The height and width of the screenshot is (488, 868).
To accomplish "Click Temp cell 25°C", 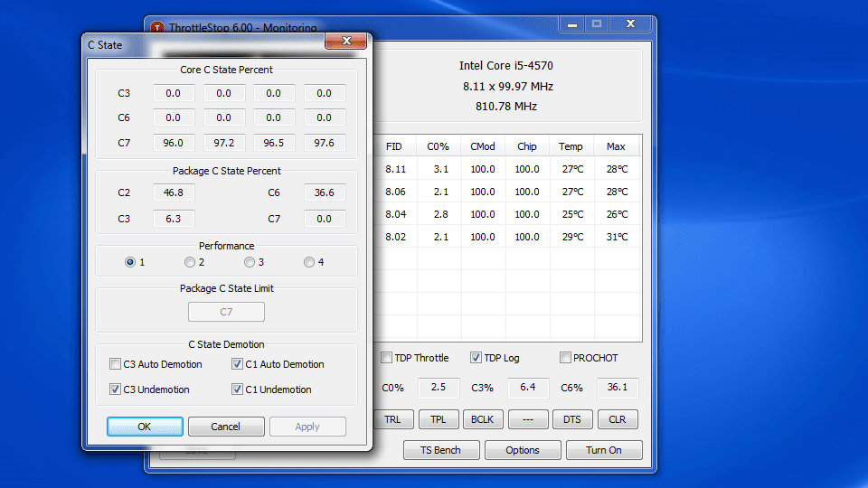I will pyautogui.click(x=572, y=214).
